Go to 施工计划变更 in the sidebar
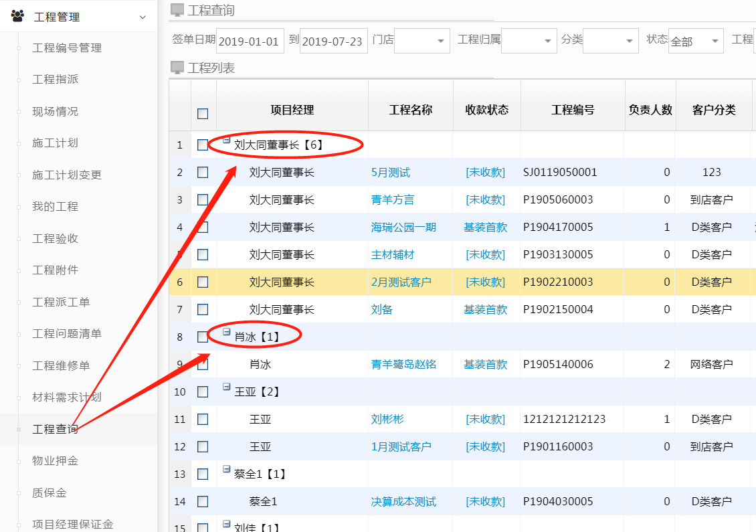Image resolution: width=756 pixels, height=532 pixels. click(67, 175)
